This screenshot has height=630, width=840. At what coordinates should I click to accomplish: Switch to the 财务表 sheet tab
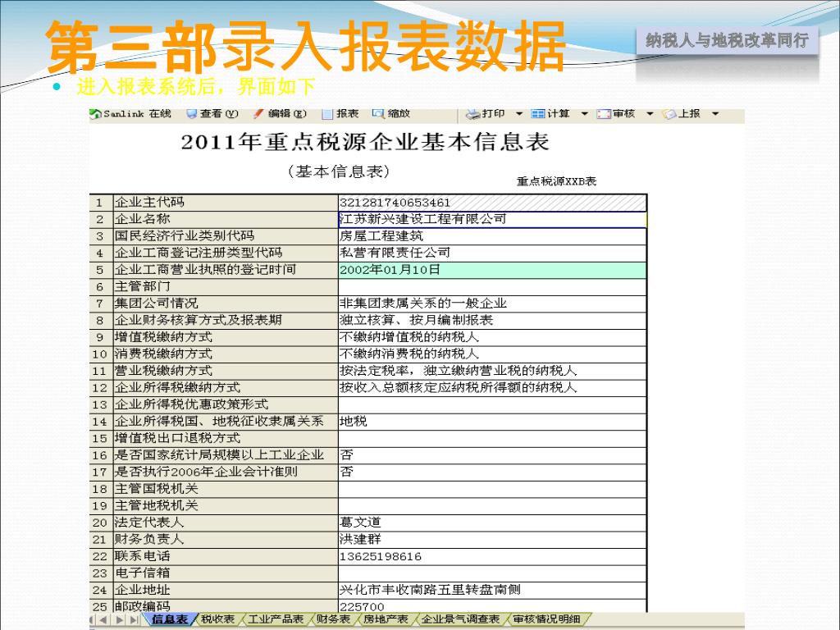tap(333, 619)
